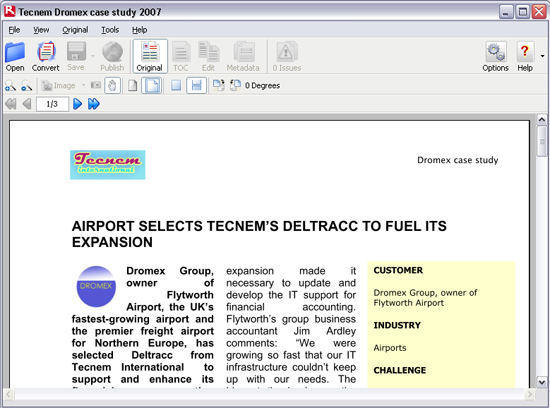The image size is (550, 408).
Task: Show the 0 Issues warning panel
Action: click(287, 56)
